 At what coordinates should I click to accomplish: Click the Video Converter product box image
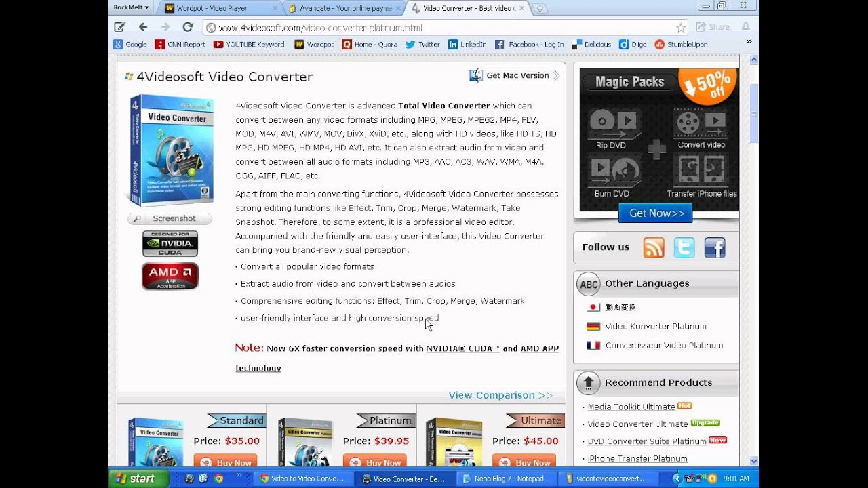coord(171,150)
